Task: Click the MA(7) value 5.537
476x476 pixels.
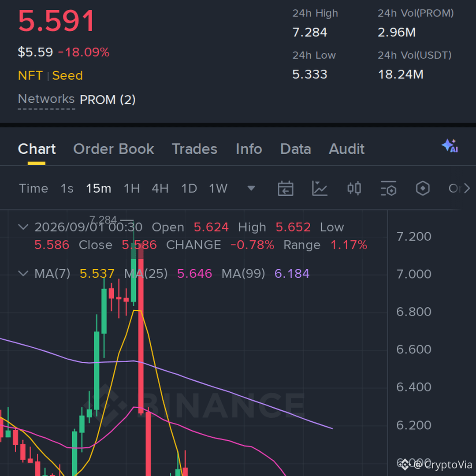Action: click(97, 274)
